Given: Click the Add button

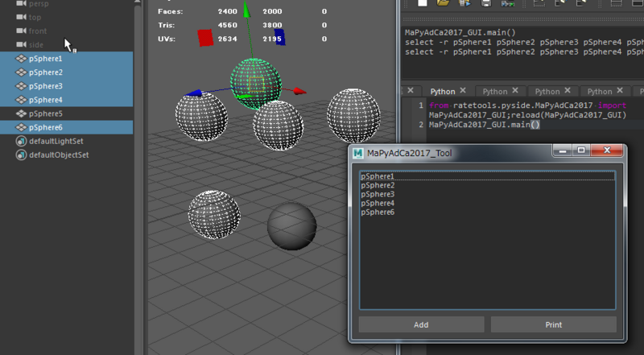Looking at the screenshot, I should [421, 324].
